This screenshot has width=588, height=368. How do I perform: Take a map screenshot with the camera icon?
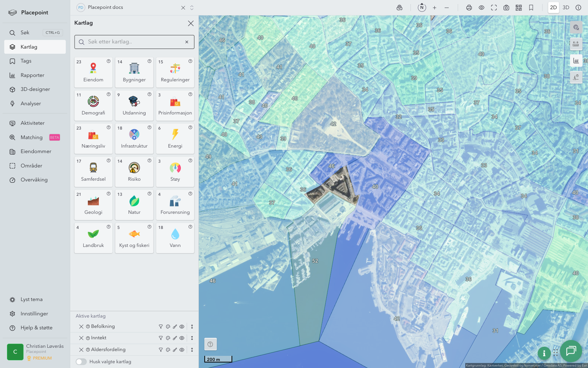tap(506, 8)
